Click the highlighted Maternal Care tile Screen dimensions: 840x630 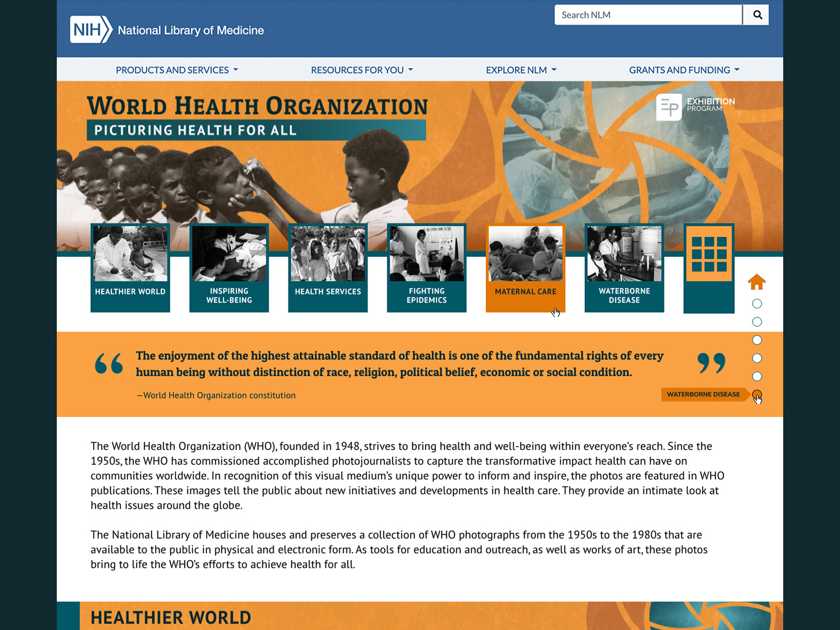pos(525,268)
